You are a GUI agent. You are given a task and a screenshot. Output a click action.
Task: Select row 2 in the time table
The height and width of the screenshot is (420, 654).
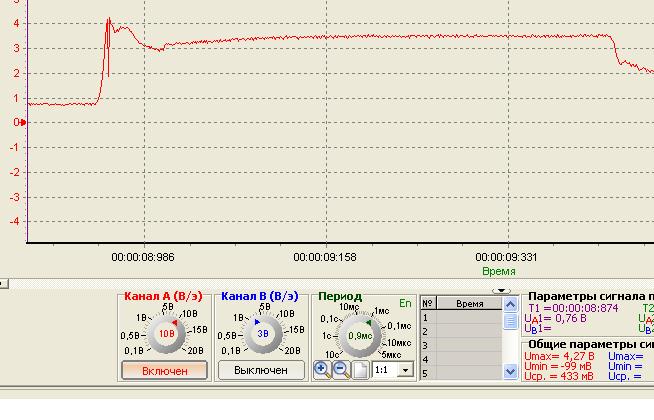461,332
